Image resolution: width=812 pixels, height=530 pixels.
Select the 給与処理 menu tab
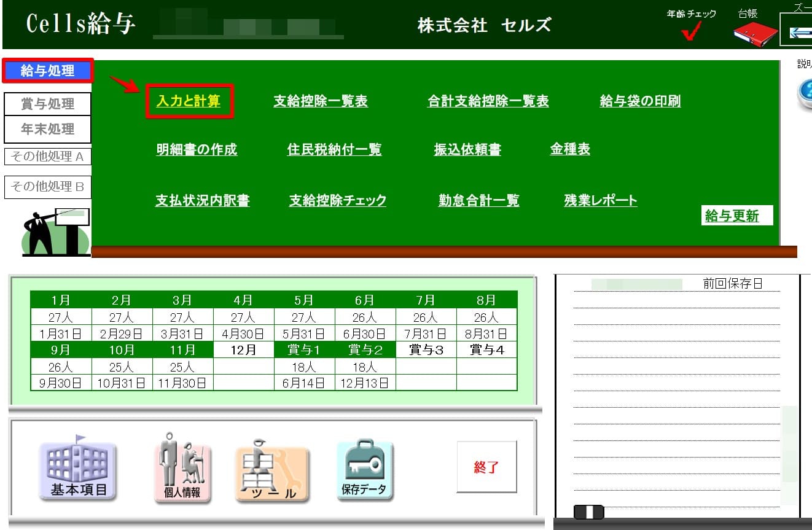[x=47, y=71]
